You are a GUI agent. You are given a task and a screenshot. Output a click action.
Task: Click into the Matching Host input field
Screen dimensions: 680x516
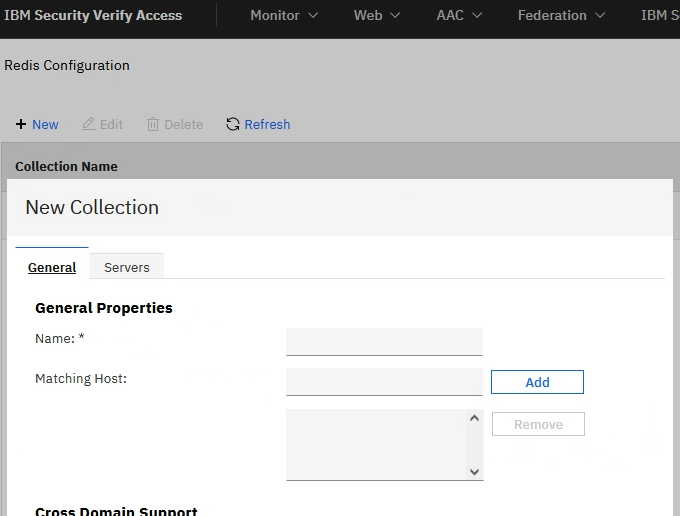pyautogui.click(x=384, y=382)
